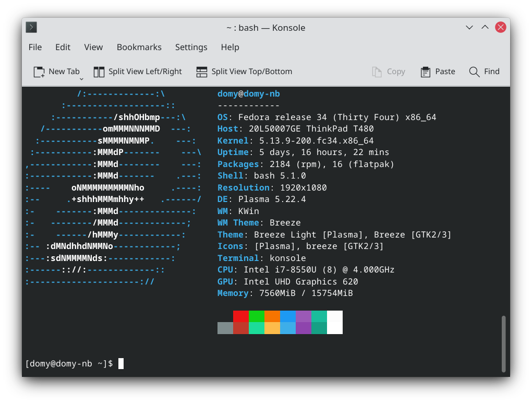Click the bright red color block
The height and width of the screenshot is (403, 532).
click(241, 316)
